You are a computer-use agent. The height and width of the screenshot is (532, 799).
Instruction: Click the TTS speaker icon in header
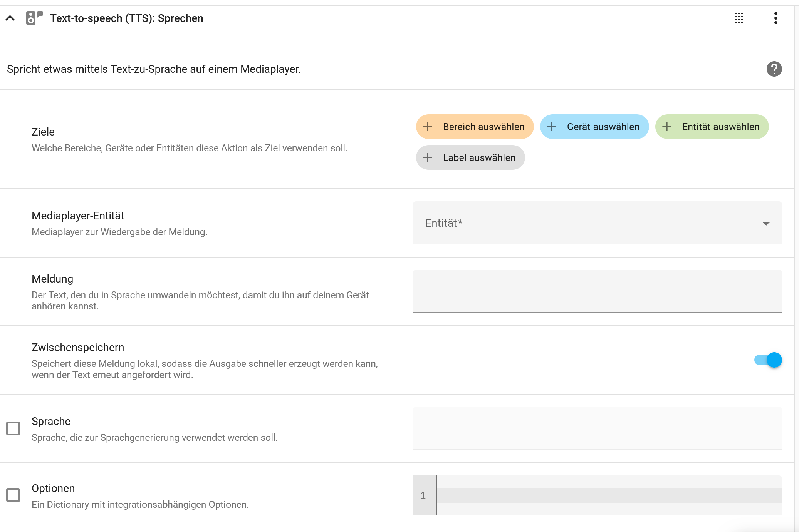tap(34, 18)
